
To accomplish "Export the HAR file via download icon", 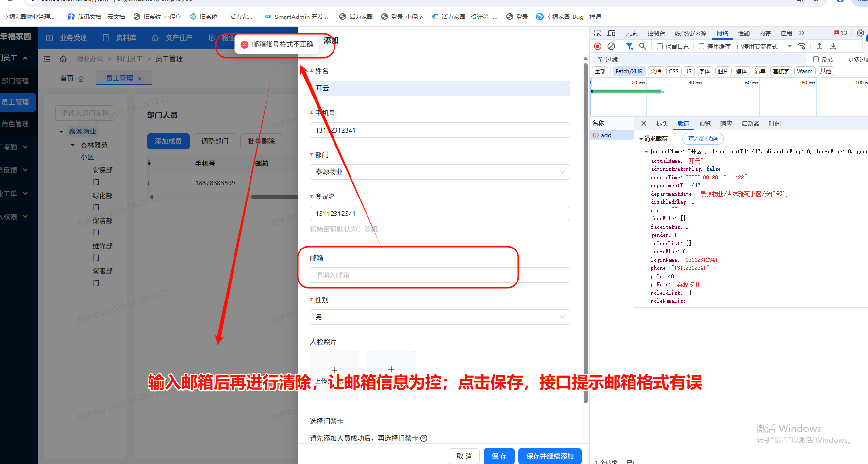I will (x=834, y=46).
